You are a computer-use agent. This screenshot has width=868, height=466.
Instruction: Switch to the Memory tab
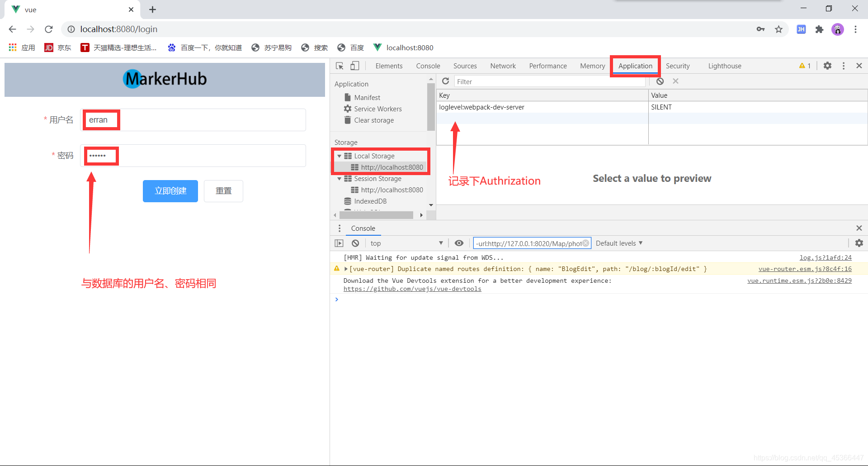tap(592, 66)
